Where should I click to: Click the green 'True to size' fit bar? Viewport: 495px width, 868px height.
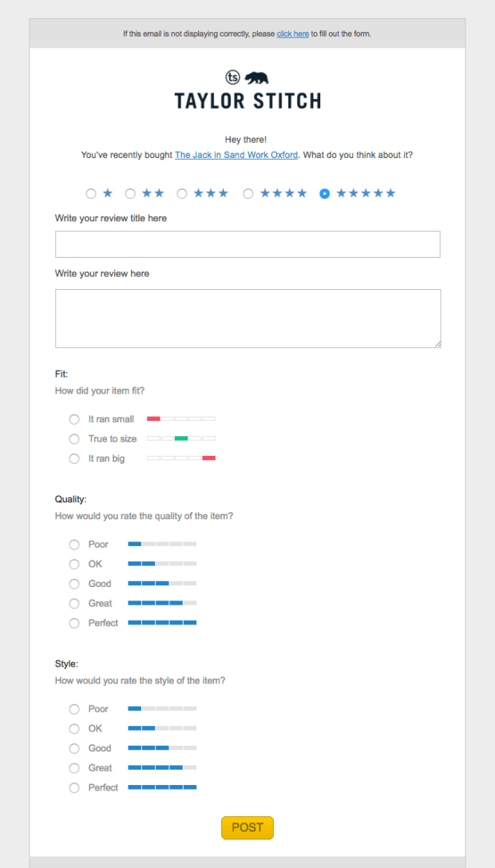point(181,438)
